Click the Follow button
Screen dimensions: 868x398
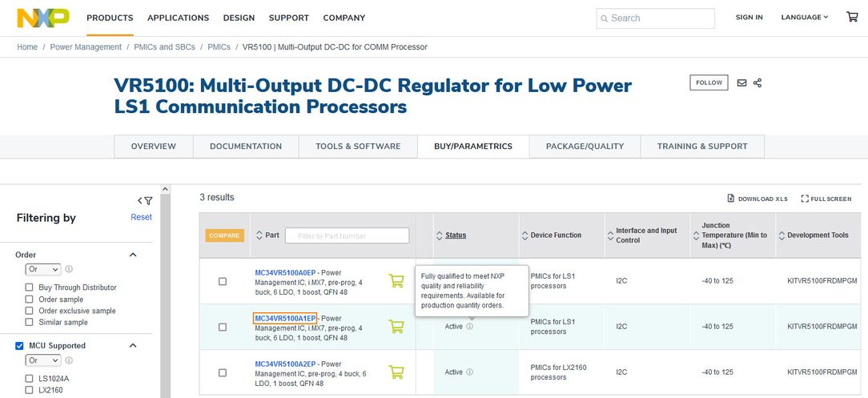[x=709, y=82]
